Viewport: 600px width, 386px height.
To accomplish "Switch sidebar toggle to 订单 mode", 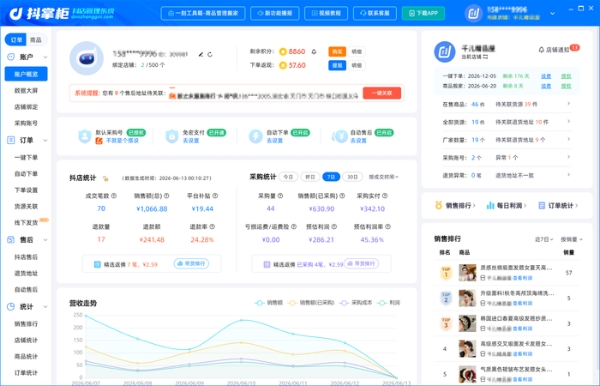I will point(16,40).
